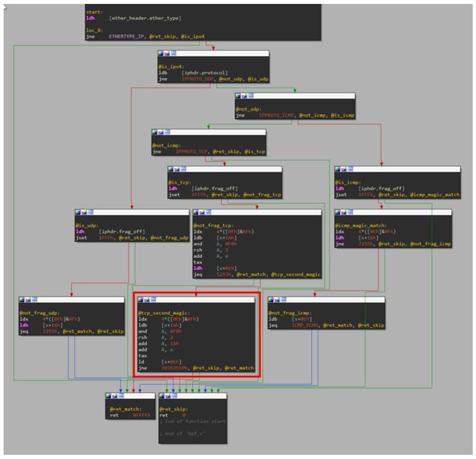Click the edit icon on @tcp_second_magic node
The width and height of the screenshot is (476, 459).
pyautogui.click(x=147, y=300)
